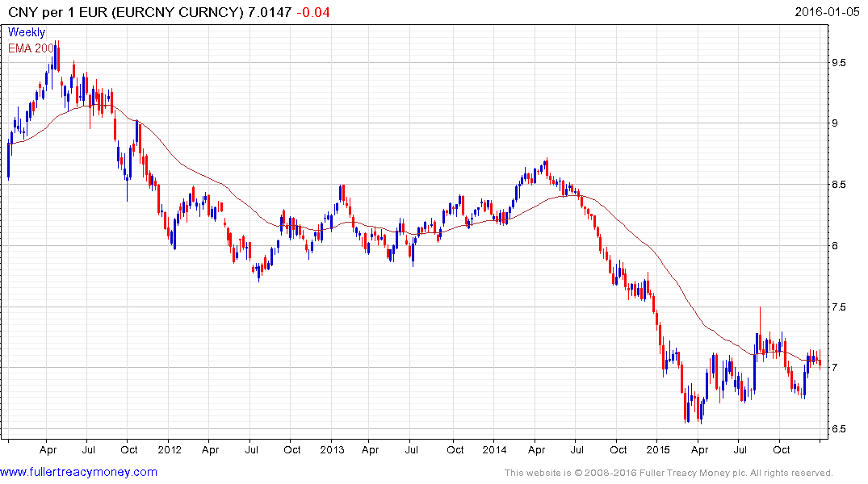Click the 7 price axis label

point(835,368)
